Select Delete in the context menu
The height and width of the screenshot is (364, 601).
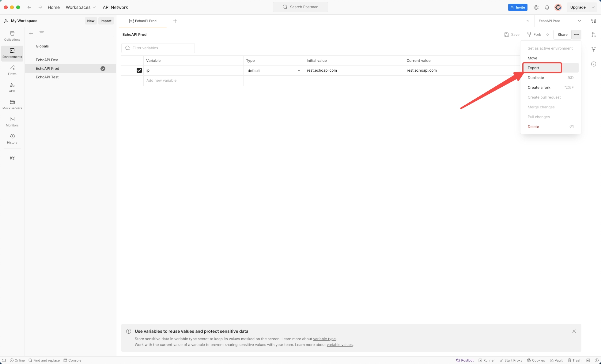click(551, 127)
